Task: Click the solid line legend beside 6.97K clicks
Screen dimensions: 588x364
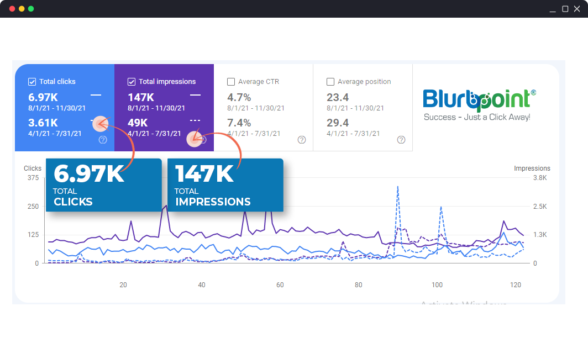Action: point(96,95)
